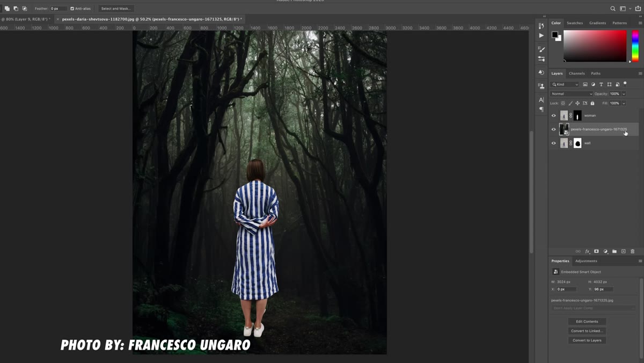644x363 pixels.
Task: Click the Convert to Linked button
Action: click(587, 331)
